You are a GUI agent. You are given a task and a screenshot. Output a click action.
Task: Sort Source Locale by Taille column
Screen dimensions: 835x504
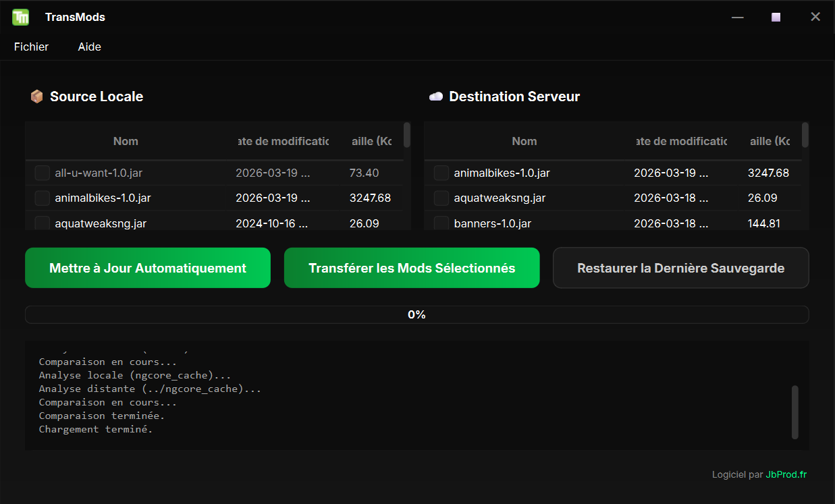372,141
